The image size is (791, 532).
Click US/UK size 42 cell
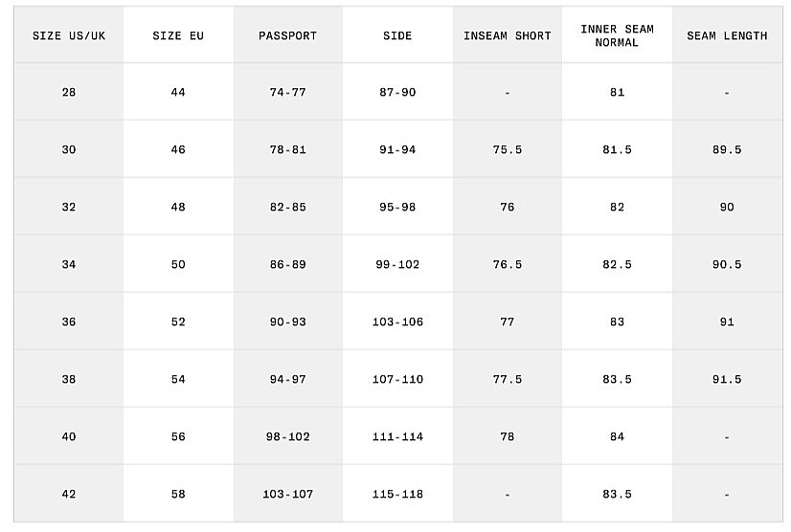[69, 495]
